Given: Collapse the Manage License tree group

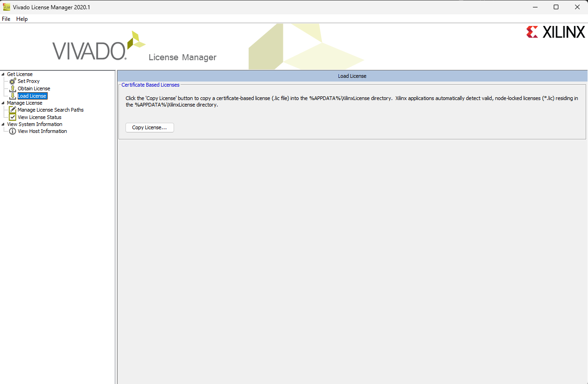Looking at the screenshot, I should (x=3, y=103).
